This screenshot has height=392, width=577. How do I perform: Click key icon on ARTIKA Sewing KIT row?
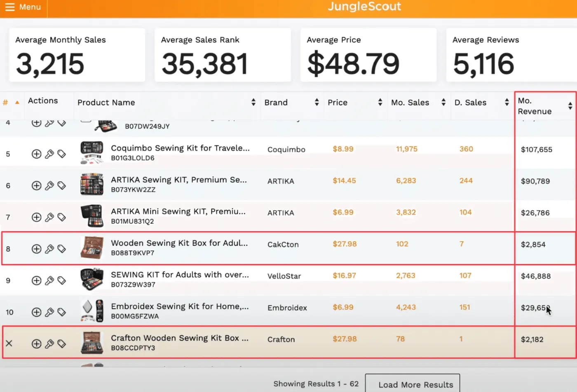coord(49,186)
